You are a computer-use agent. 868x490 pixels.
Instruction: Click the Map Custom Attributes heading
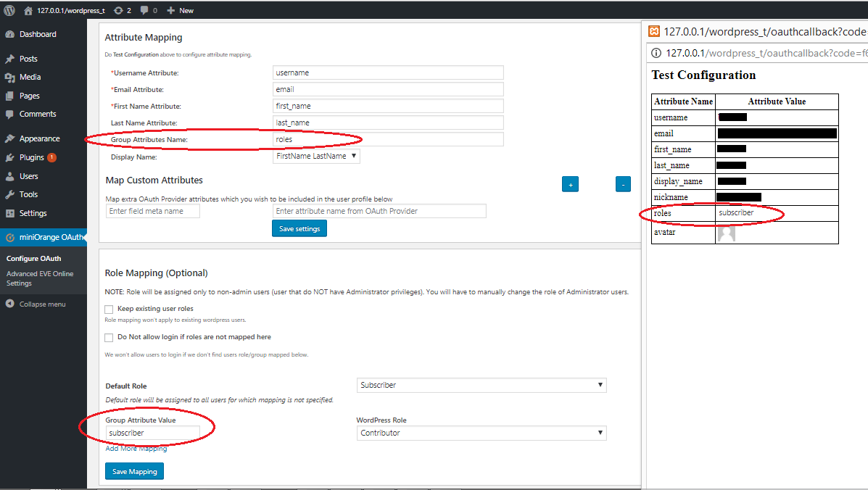(x=154, y=180)
